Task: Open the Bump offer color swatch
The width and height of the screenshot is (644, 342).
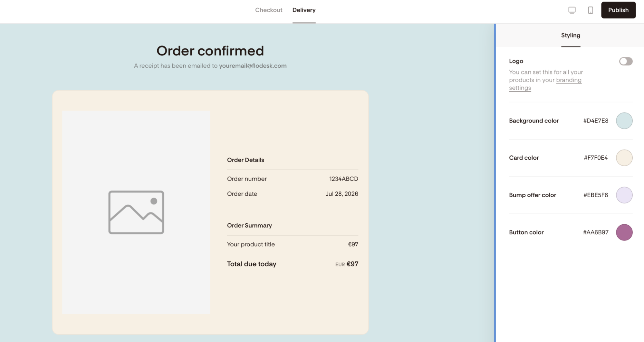Action: point(624,195)
